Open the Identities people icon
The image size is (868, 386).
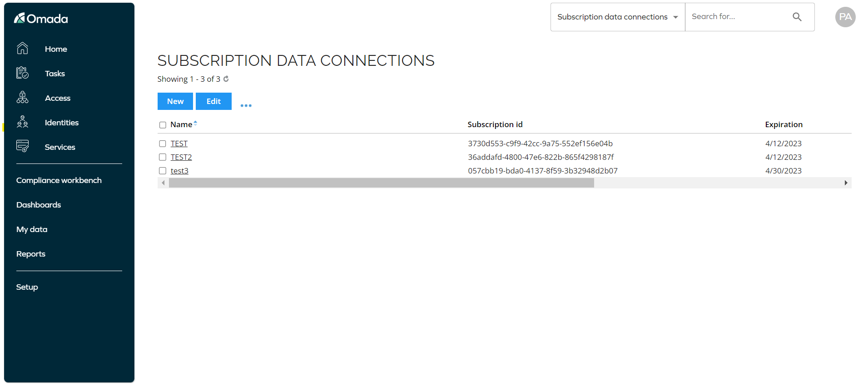[x=22, y=122]
